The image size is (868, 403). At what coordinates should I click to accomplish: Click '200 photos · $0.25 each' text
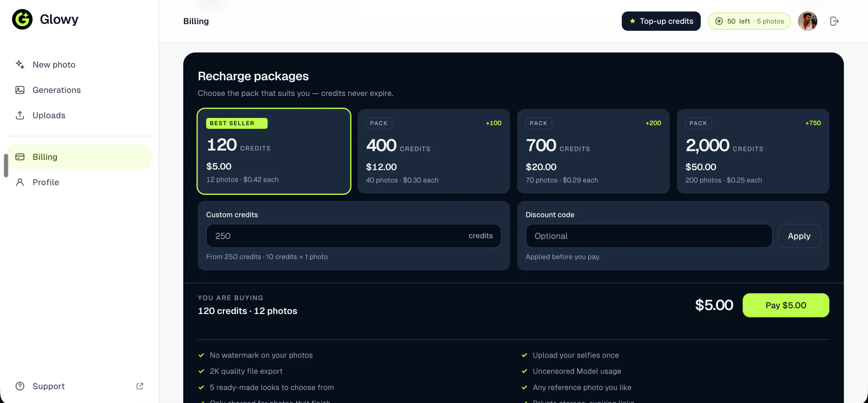click(x=723, y=180)
